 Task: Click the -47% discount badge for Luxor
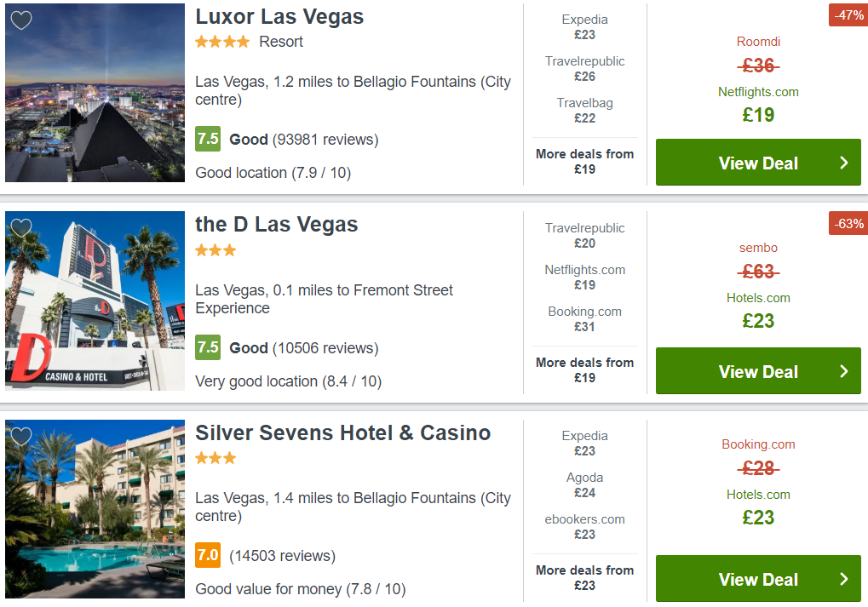(x=848, y=15)
